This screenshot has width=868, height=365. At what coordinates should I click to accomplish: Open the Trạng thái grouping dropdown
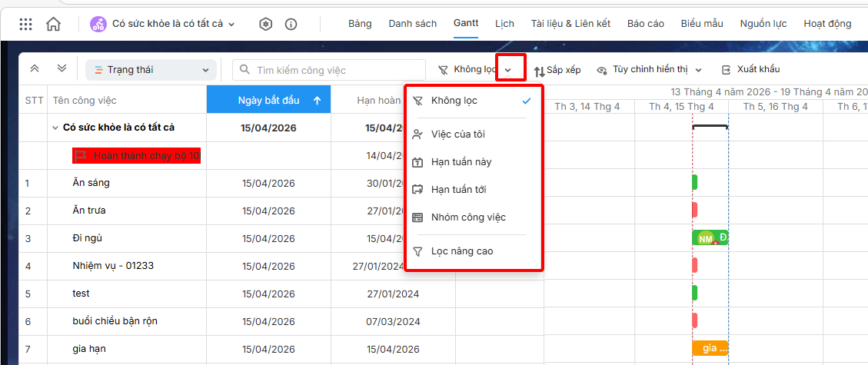coord(151,70)
